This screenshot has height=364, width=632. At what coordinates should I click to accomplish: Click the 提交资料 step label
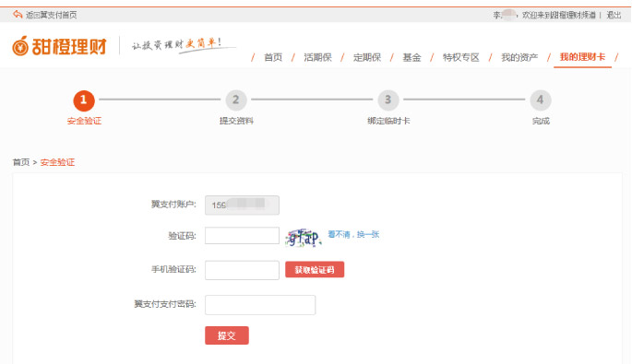(236, 121)
